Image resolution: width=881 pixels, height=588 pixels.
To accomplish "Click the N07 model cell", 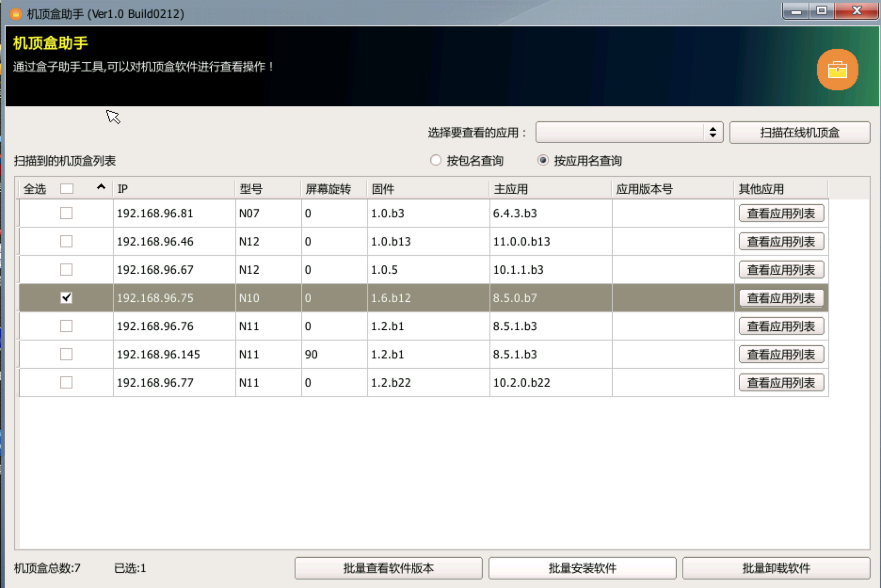I will [x=268, y=213].
